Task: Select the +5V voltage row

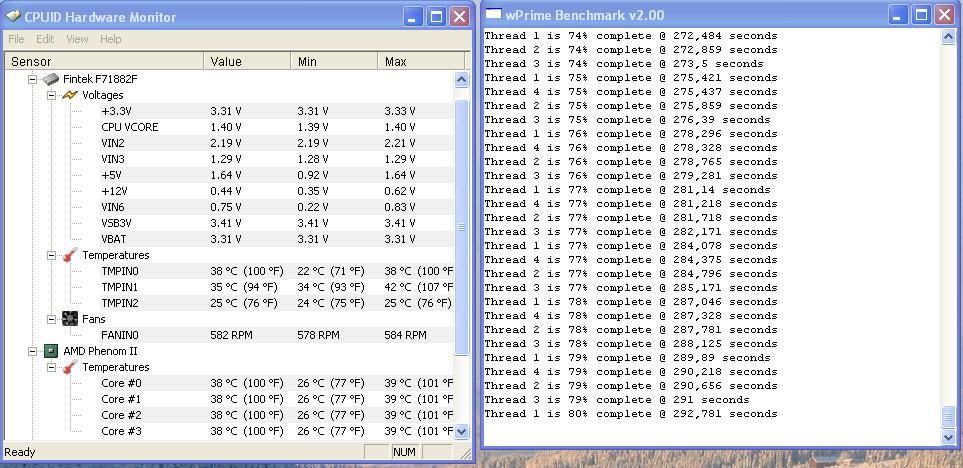Action: tap(275, 175)
